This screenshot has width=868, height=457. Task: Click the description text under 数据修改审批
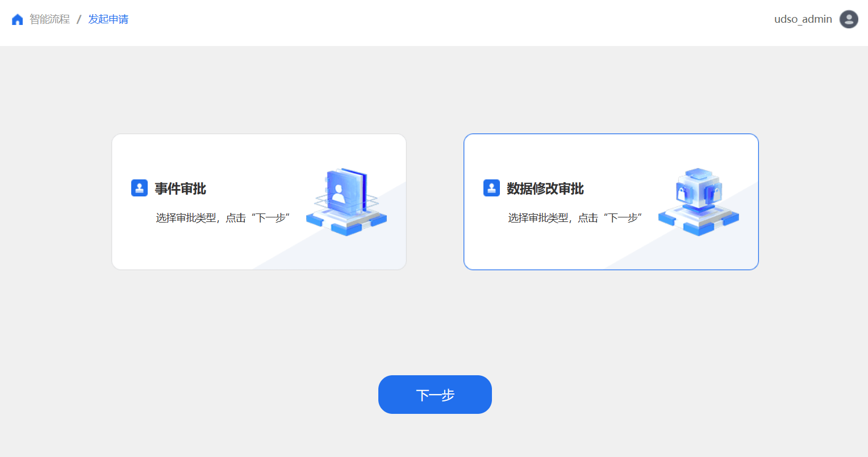click(575, 218)
